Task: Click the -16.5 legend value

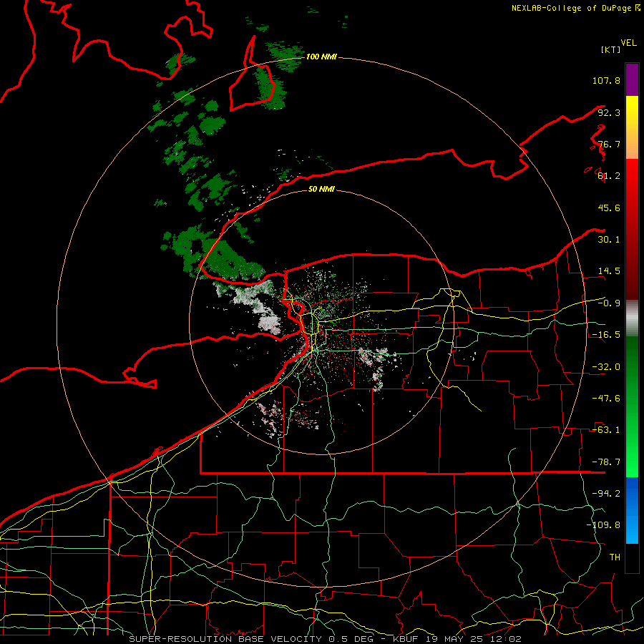Action: [606, 335]
